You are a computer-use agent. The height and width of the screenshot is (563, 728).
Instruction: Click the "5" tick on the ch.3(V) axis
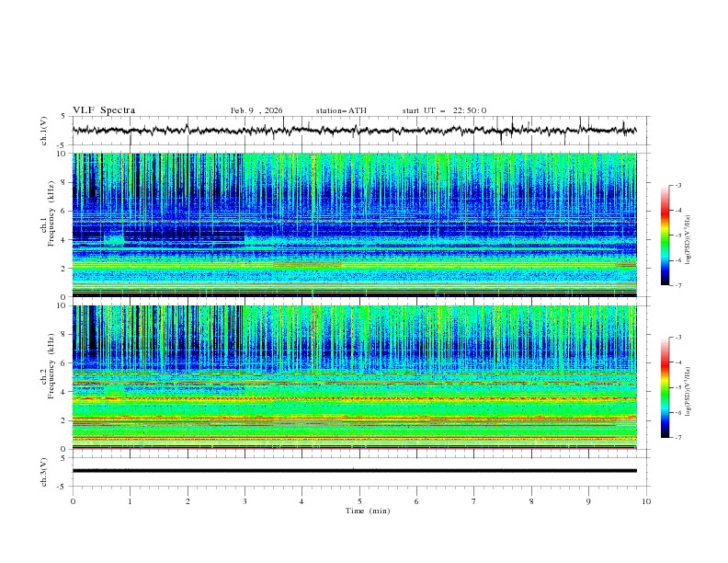click(63, 458)
